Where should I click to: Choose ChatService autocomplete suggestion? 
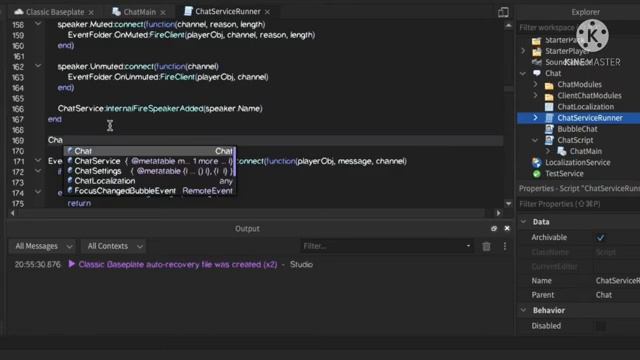(149, 161)
